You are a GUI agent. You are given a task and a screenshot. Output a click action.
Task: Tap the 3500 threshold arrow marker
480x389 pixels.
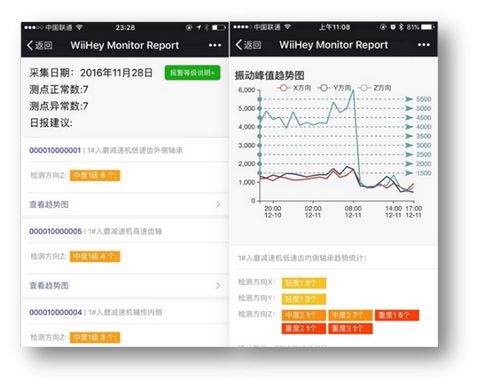pos(409,136)
